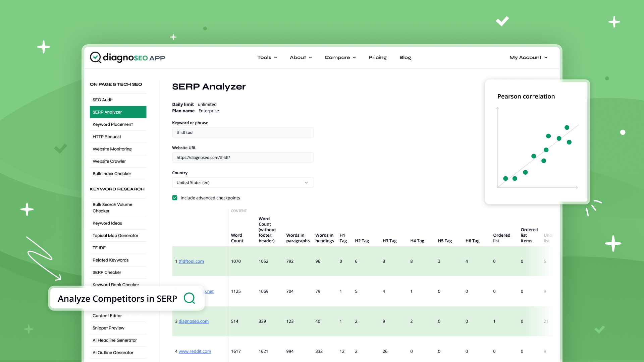Open the TF IDF tool
The height and width of the screenshot is (362, 644).
click(118, 248)
